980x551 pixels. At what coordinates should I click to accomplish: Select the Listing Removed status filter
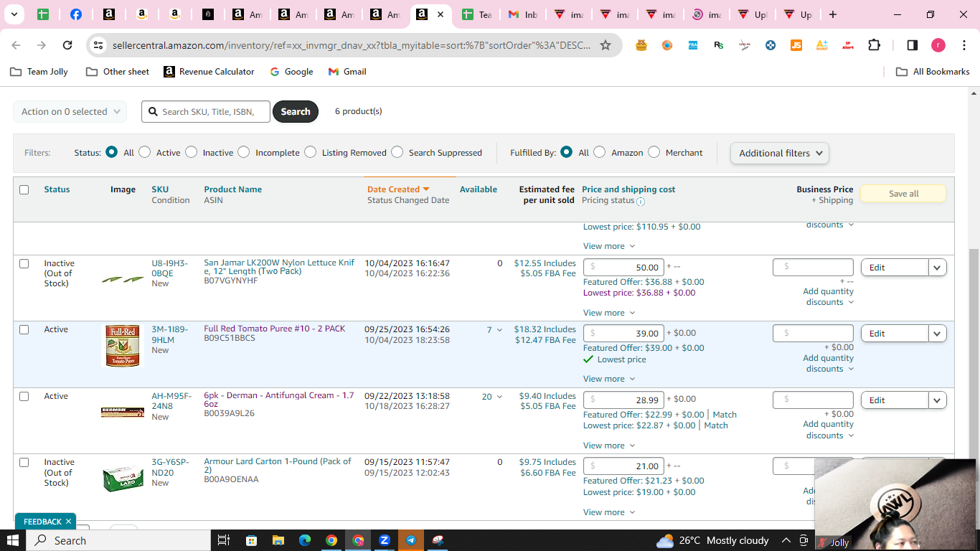pyautogui.click(x=310, y=152)
